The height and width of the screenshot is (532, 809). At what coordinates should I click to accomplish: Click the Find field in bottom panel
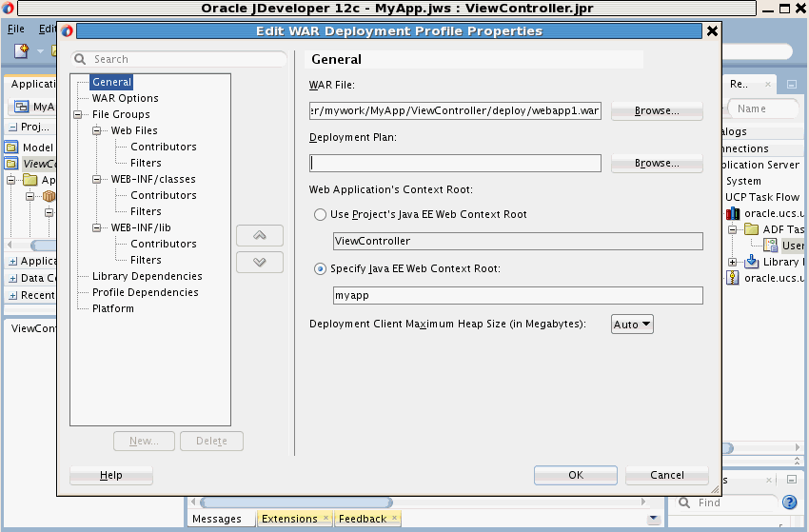(x=734, y=502)
